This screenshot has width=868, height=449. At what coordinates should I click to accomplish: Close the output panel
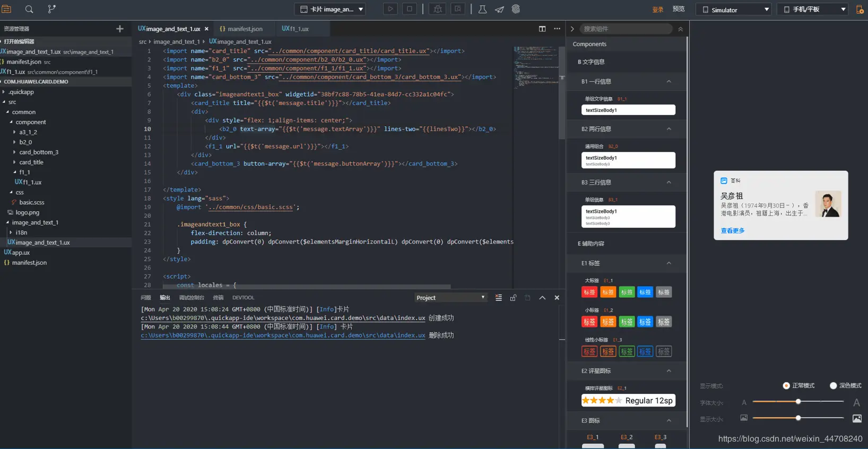[x=557, y=298]
